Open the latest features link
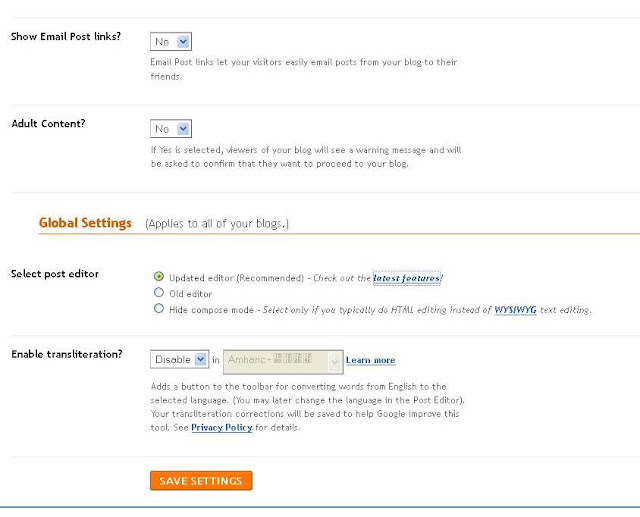 pos(407,278)
